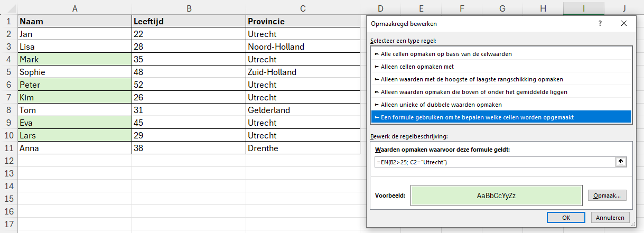Select the highest or lowest ranking rule type
644x233 pixels.
pyautogui.click(x=471, y=79)
